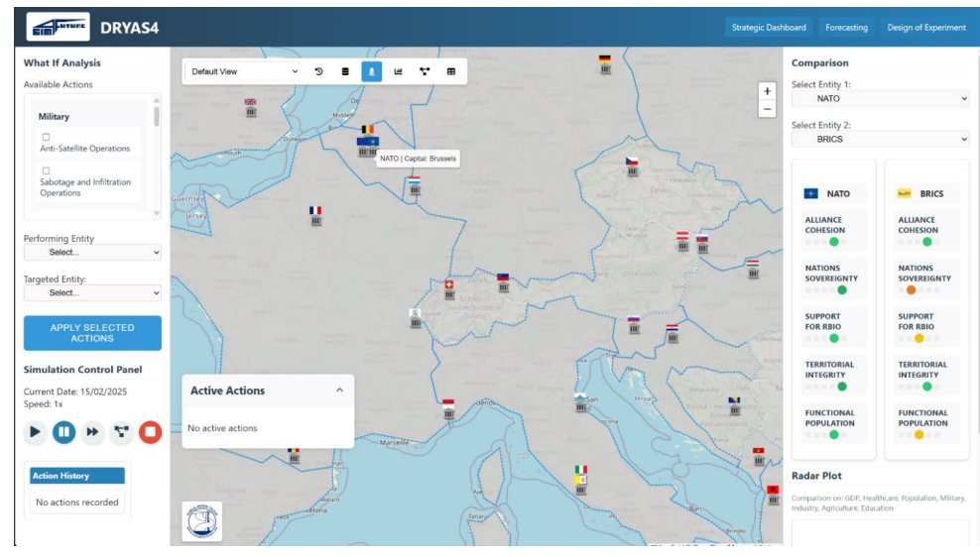Image resolution: width=980 pixels, height=557 pixels.
Task: Enable Anti-Satellite Operations checkbox
Action: [47, 137]
